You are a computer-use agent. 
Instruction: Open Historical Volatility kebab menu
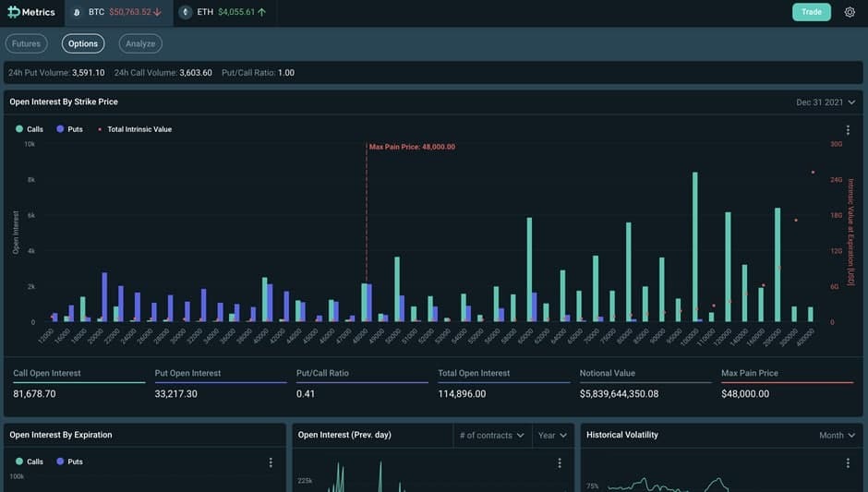pyautogui.click(x=848, y=462)
